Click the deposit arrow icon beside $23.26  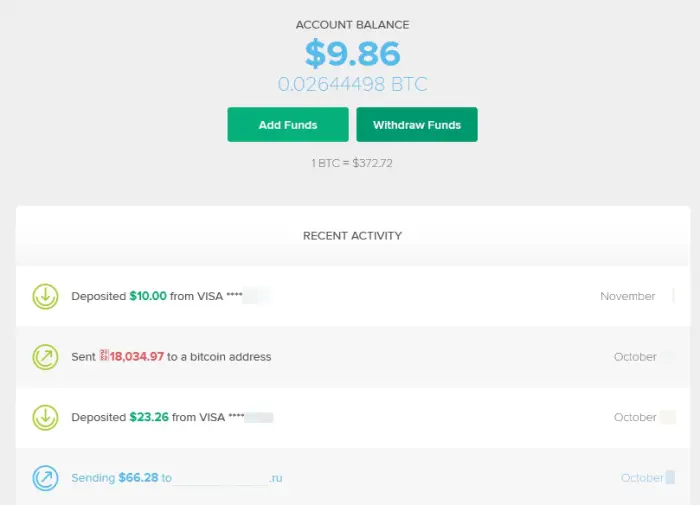pos(44,417)
